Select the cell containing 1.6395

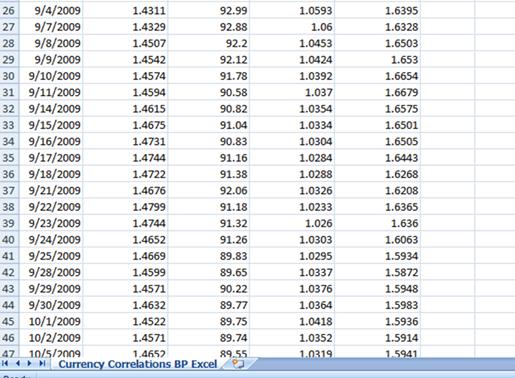pos(378,10)
